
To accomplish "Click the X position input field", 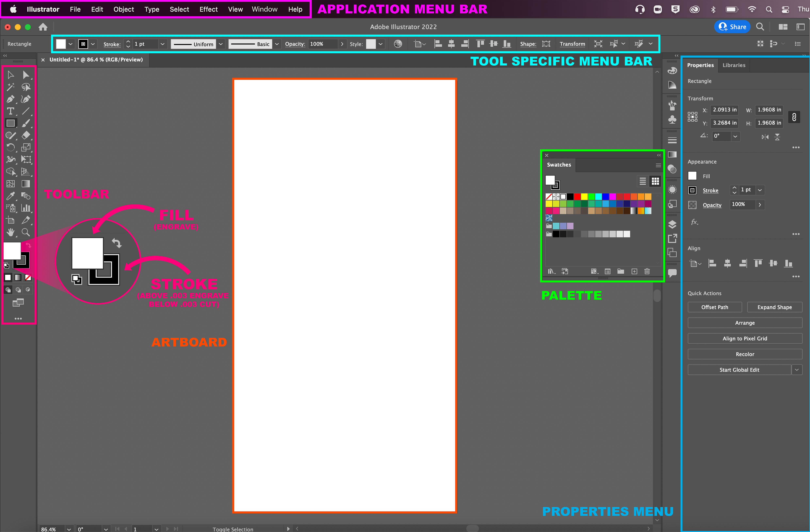I will tap(724, 110).
